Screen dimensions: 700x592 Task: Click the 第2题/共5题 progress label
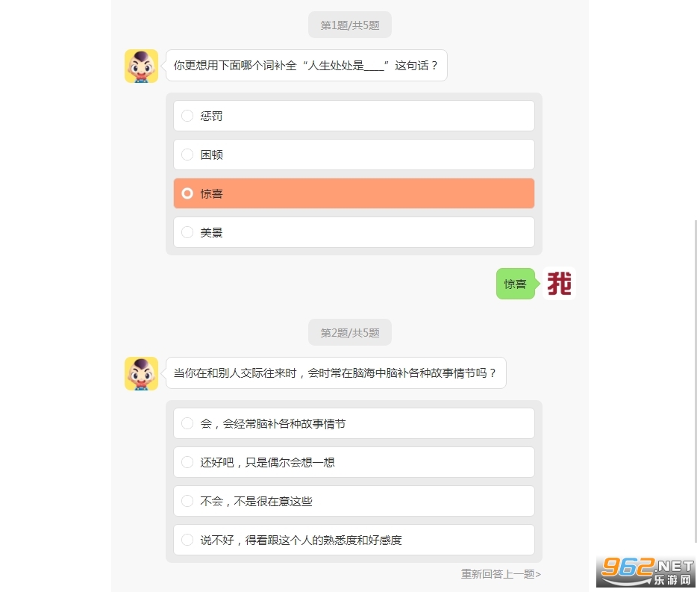click(x=350, y=332)
